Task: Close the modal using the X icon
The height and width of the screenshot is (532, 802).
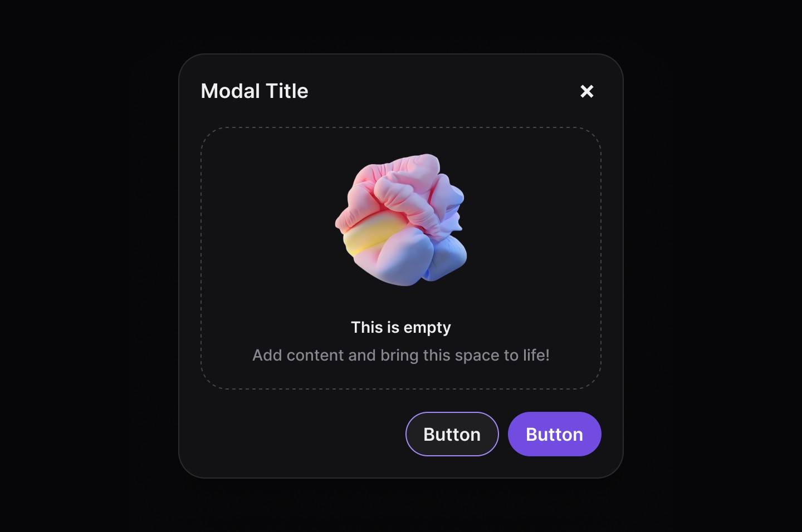Action: click(x=587, y=91)
